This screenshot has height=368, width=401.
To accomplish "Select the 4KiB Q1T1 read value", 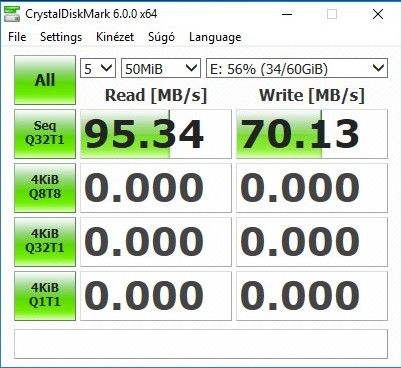I will click(156, 296).
